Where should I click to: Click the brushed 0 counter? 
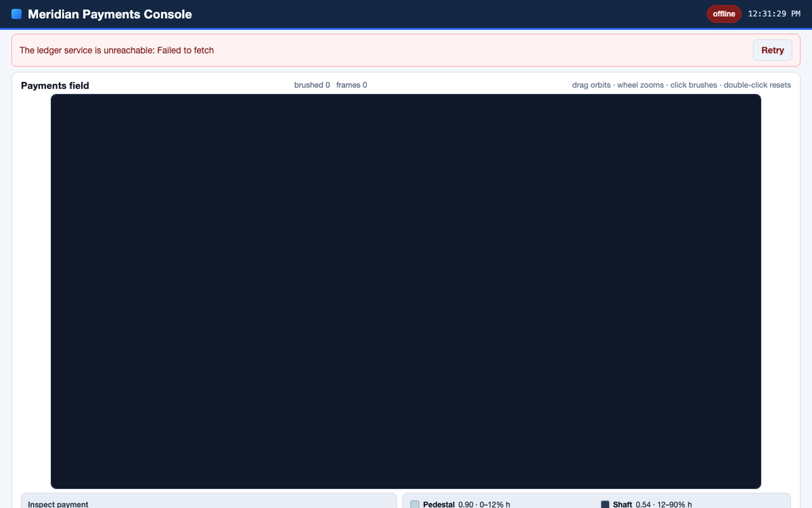click(x=312, y=85)
